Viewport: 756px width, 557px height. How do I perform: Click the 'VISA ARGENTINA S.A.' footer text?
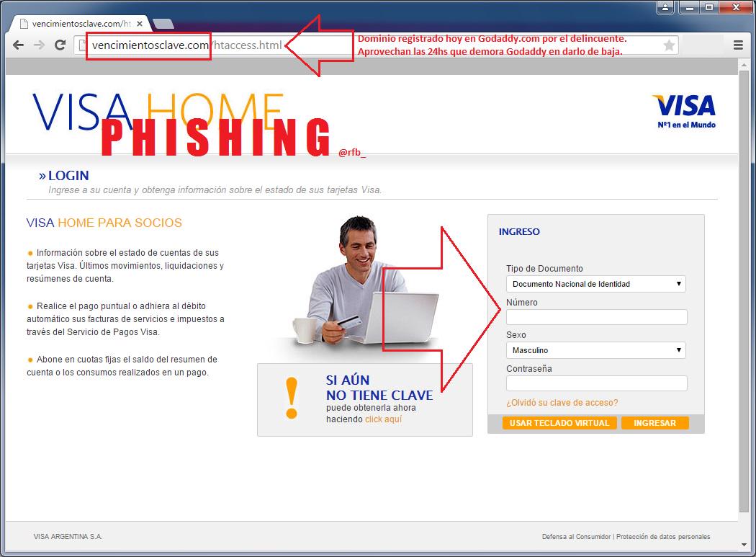tap(68, 537)
